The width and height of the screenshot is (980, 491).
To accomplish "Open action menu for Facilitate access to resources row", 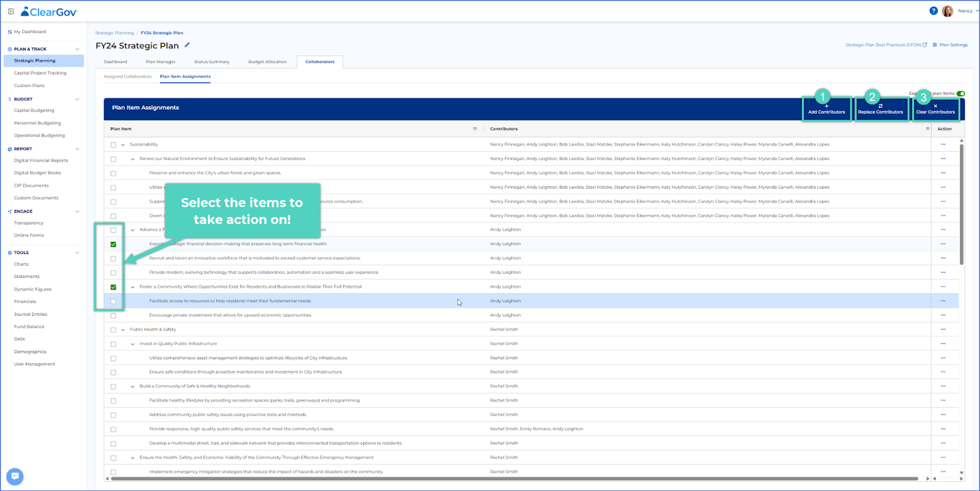I will point(943,301).
